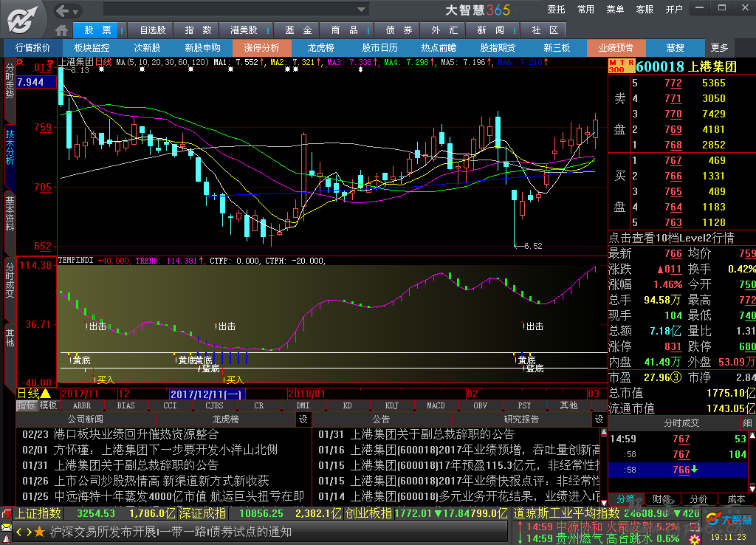Screen dimensions: 756x545
Task: Select the ARBR indicator tab
Action: pos(81,405)
